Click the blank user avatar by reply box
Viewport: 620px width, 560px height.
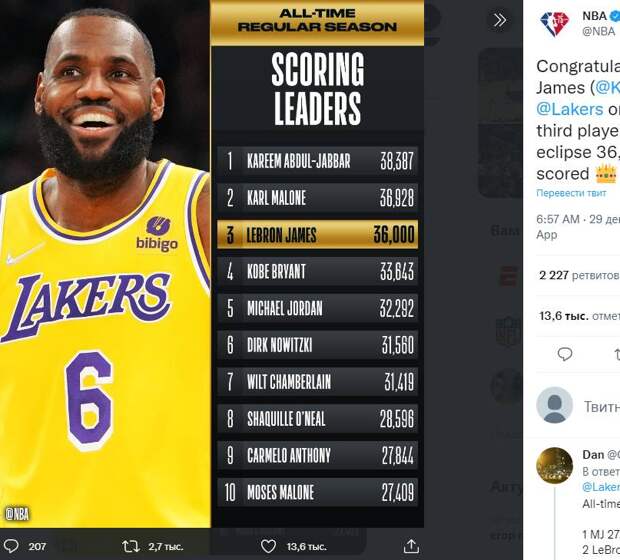[x=554, y=405]
